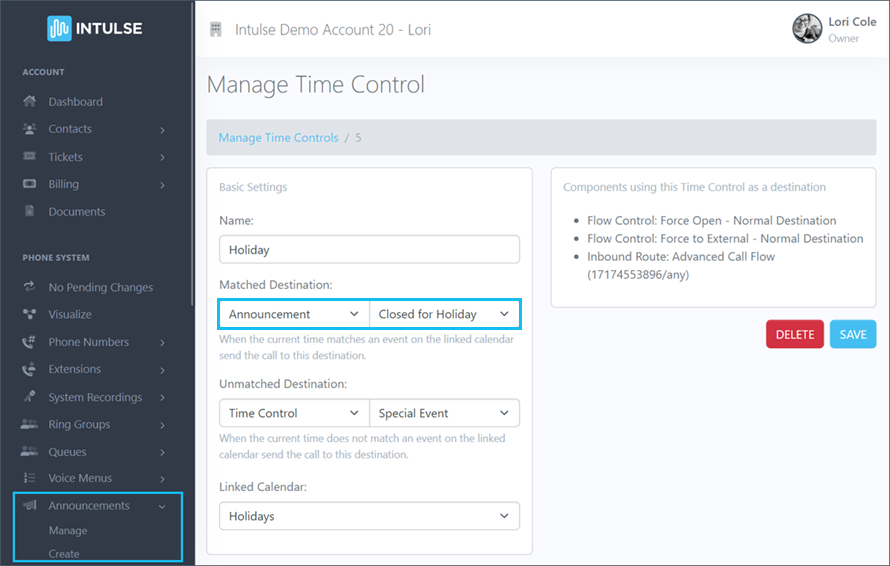Expand the Extensions submenu chevron
The image size is (890, 566).
tap(162, 370)
